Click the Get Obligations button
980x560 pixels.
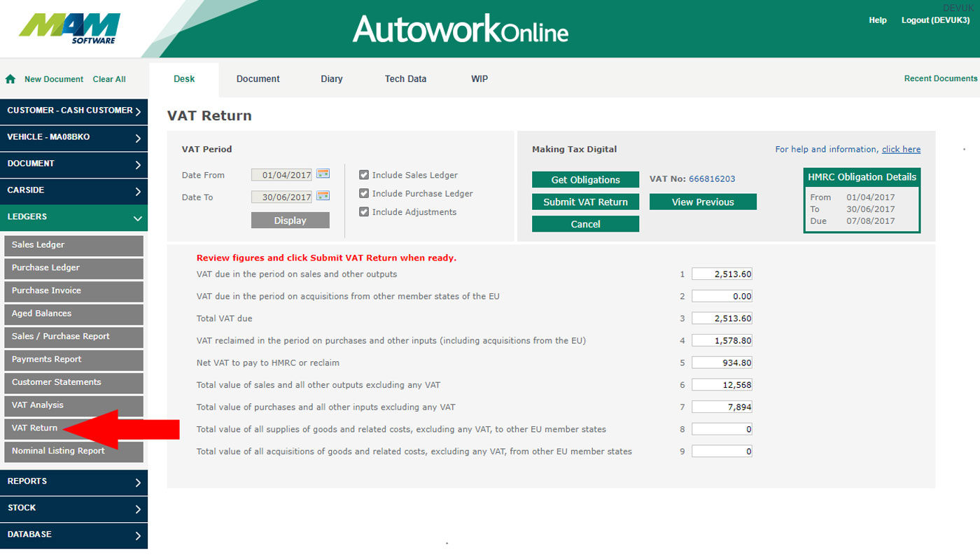click(x=585, y=180)
